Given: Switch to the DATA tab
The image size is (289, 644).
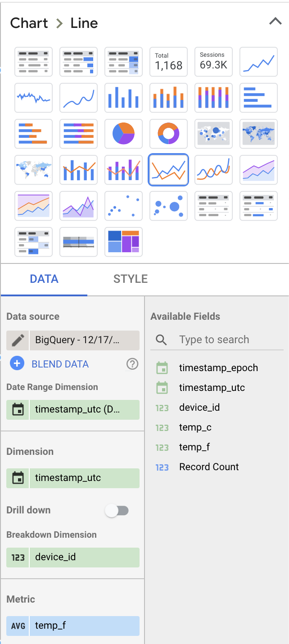Looking at the screenshot, I should 44,279.
